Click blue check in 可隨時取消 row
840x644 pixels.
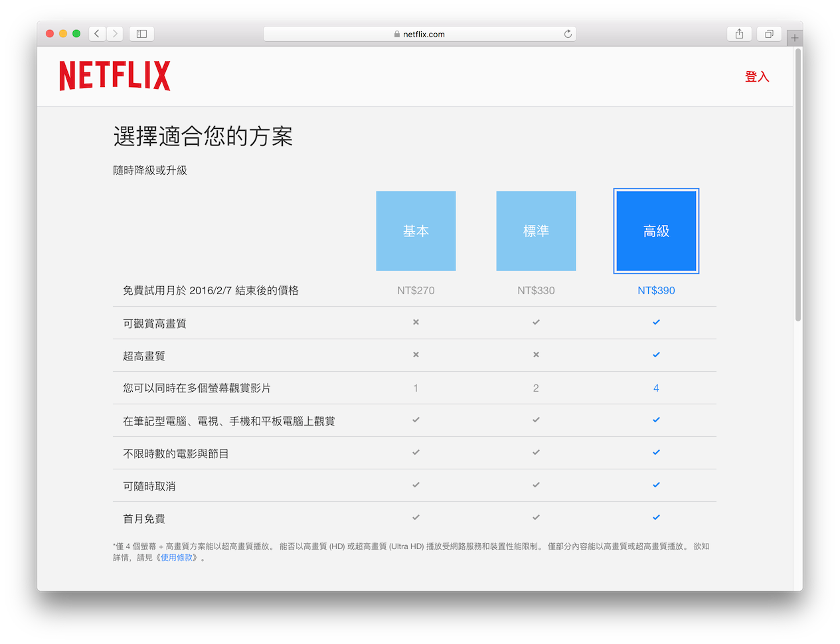[x=656, y=485]
